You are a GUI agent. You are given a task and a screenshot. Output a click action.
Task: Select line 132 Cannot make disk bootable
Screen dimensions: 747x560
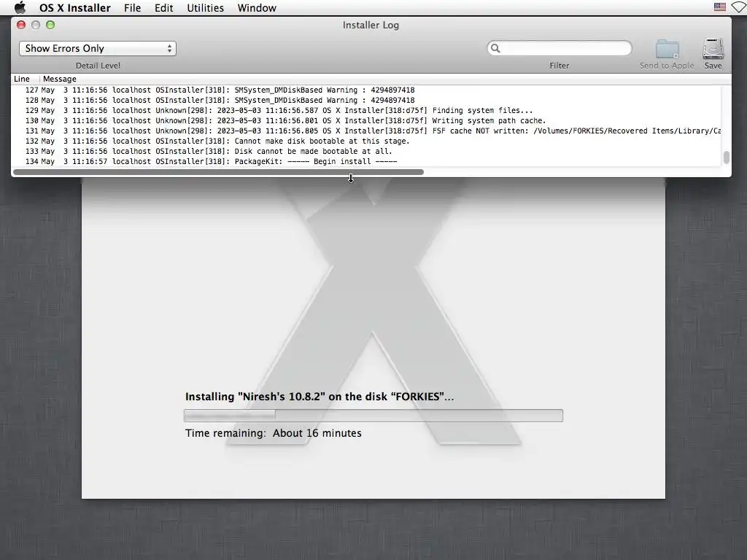[366, 141]
